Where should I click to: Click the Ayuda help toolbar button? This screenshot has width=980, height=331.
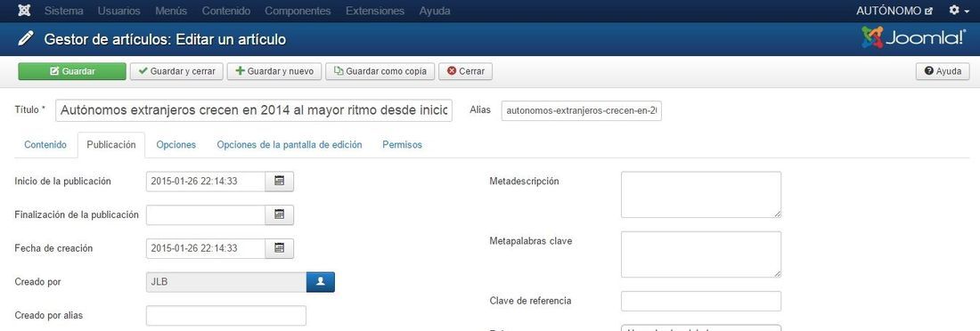coord(943,71)
